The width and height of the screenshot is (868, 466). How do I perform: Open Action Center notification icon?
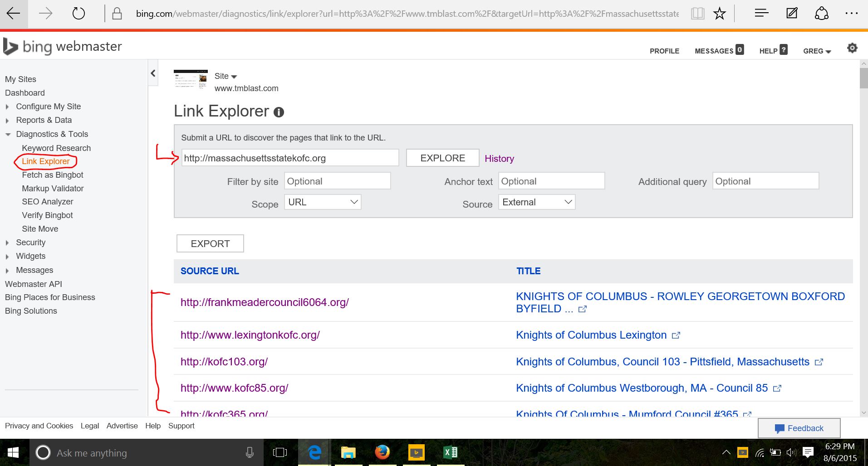coord(808,452)
